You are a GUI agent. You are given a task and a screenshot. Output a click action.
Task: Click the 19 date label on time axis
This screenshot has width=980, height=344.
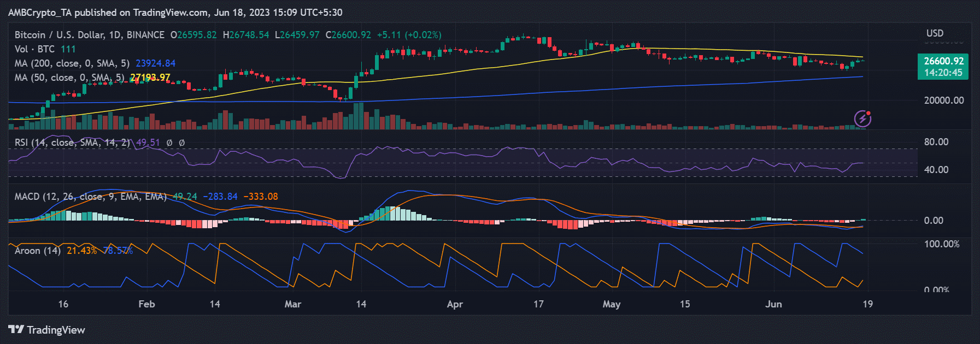(868, 304)
